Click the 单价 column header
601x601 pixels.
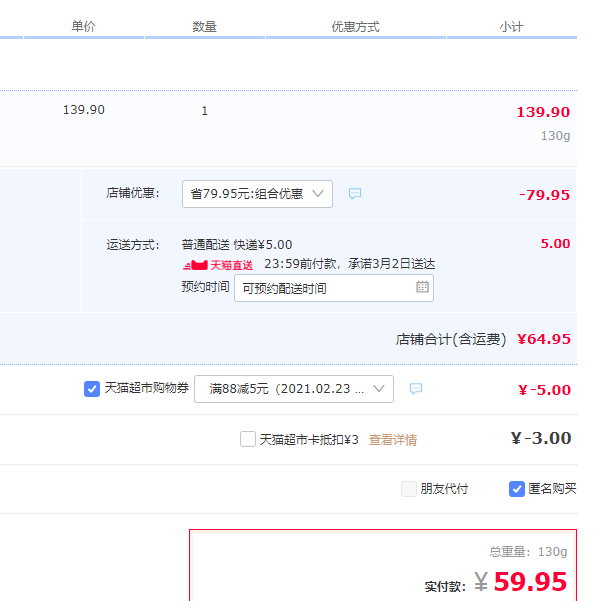[84, 27]
